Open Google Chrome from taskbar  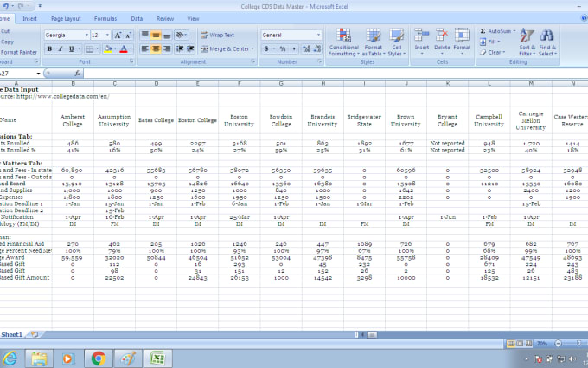99,358
